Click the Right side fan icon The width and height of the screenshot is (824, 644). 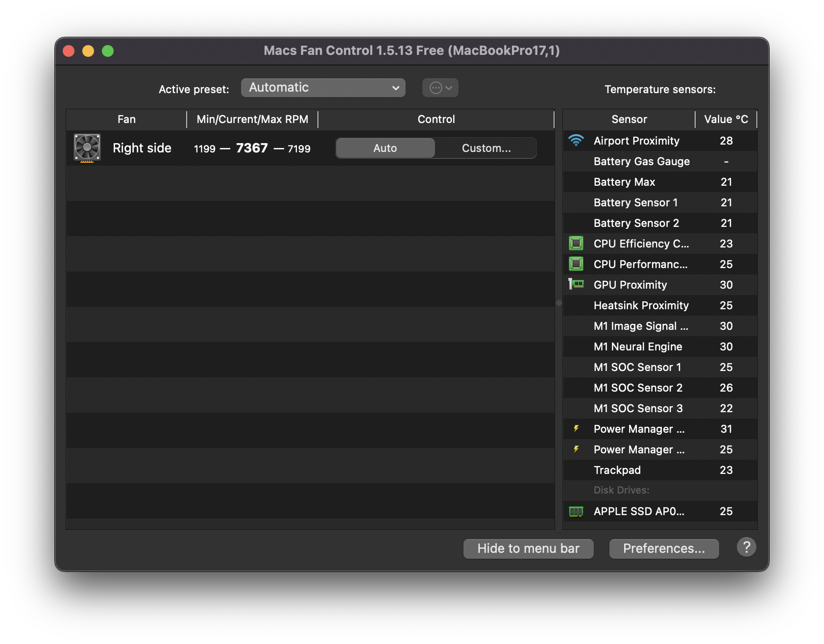87,148
